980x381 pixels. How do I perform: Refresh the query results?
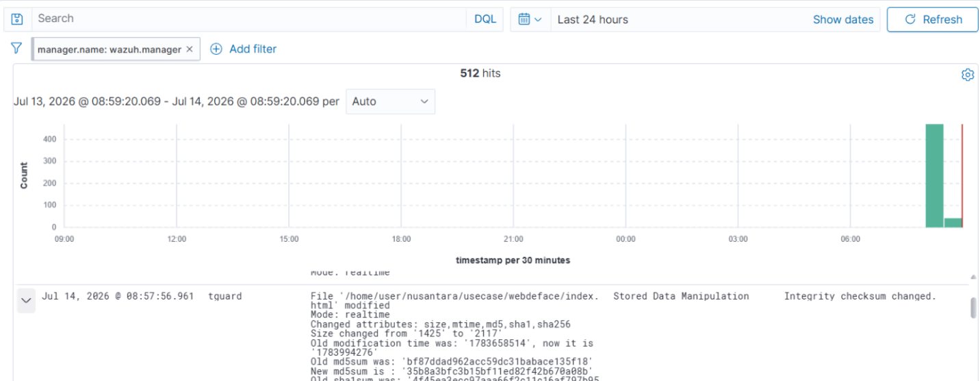coord(933,19)
